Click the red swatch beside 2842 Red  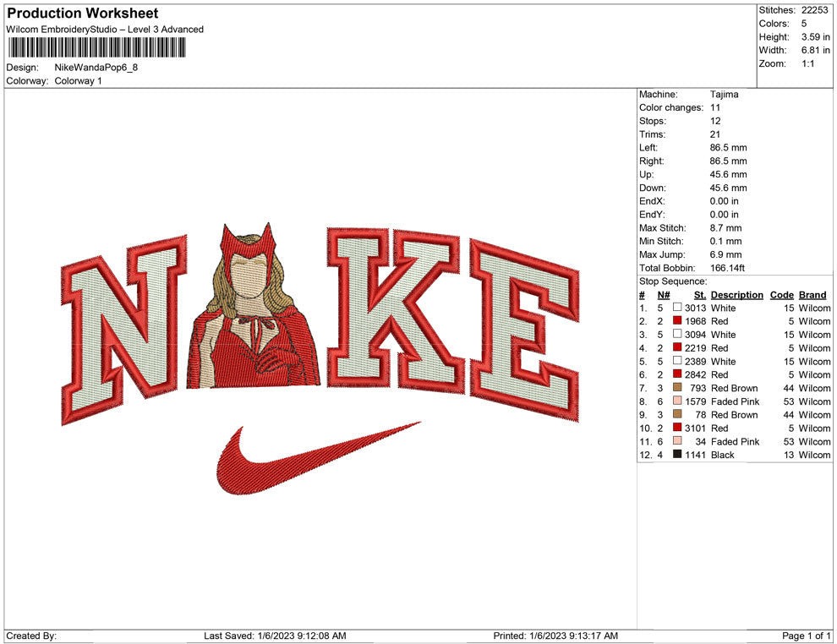click(677, 374)
